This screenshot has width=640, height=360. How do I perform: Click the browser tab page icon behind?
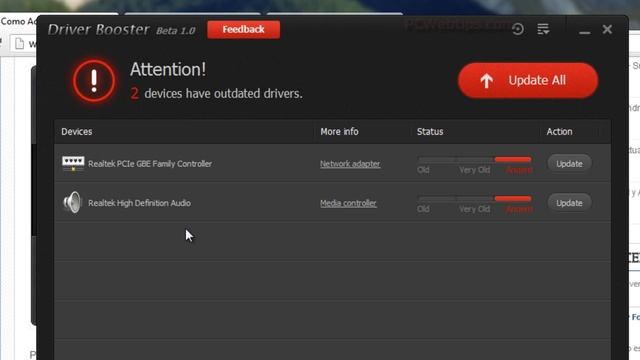(x=19, y=43)
